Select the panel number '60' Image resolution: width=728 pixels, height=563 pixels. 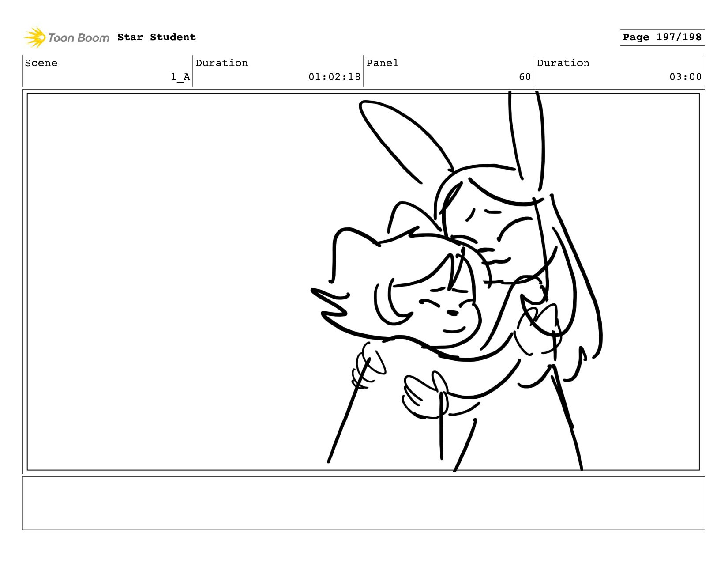[x=525, y=77]
